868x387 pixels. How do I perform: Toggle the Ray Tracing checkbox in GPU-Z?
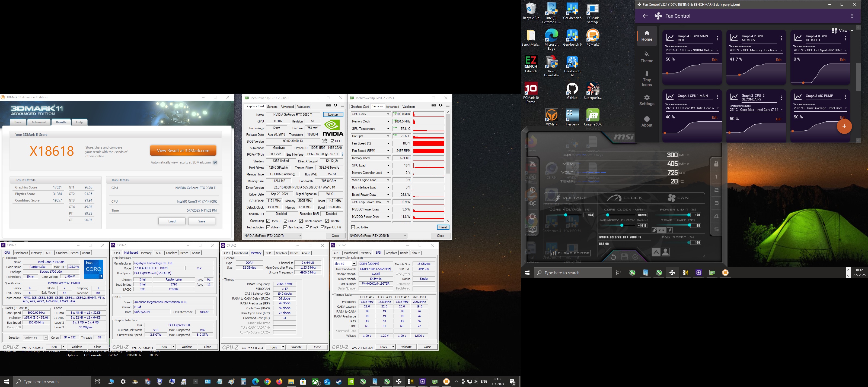(285, 227)
